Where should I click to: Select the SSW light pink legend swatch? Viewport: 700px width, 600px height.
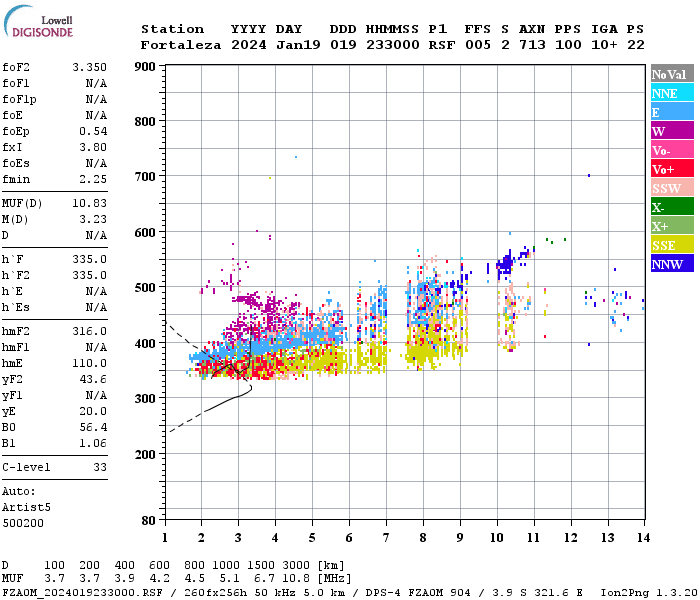click(672, 188)
